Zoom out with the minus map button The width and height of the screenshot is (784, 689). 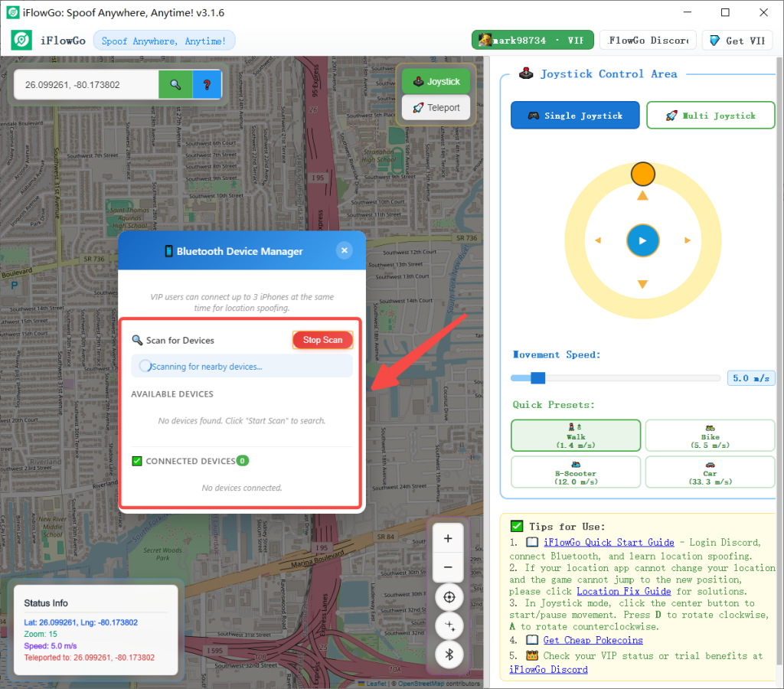pyautogui.click(x=448, y=567)
